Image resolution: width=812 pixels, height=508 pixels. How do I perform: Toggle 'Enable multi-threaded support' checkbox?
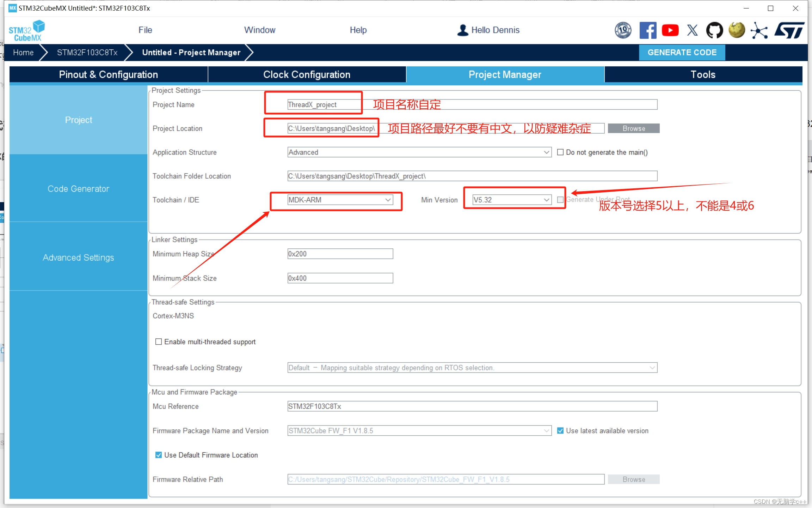(159, 342)
